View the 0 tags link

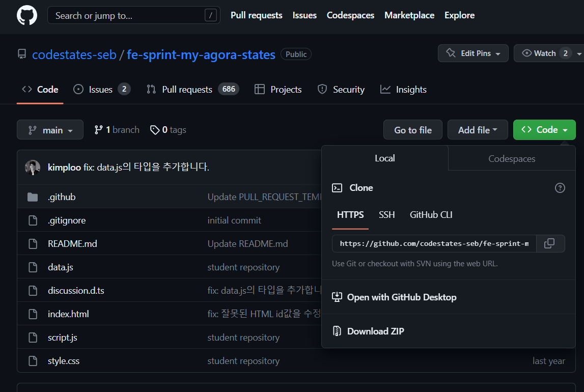click(x=168, y=130)
